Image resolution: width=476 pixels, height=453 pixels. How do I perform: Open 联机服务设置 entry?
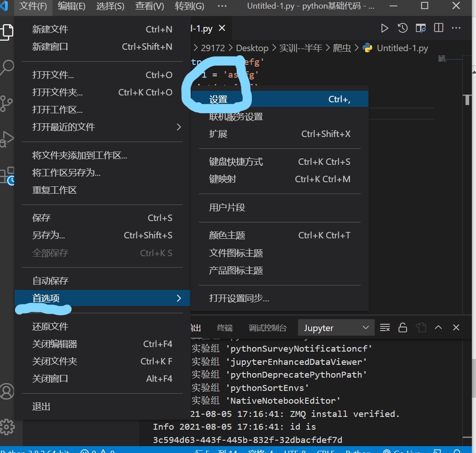(x=280, y=116)
